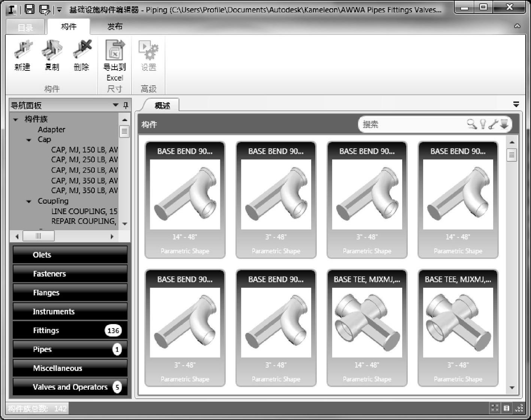The image size is (531, 420).
Task: Click the parts gallery scroll-down arrow
Action: click(512, 388)
